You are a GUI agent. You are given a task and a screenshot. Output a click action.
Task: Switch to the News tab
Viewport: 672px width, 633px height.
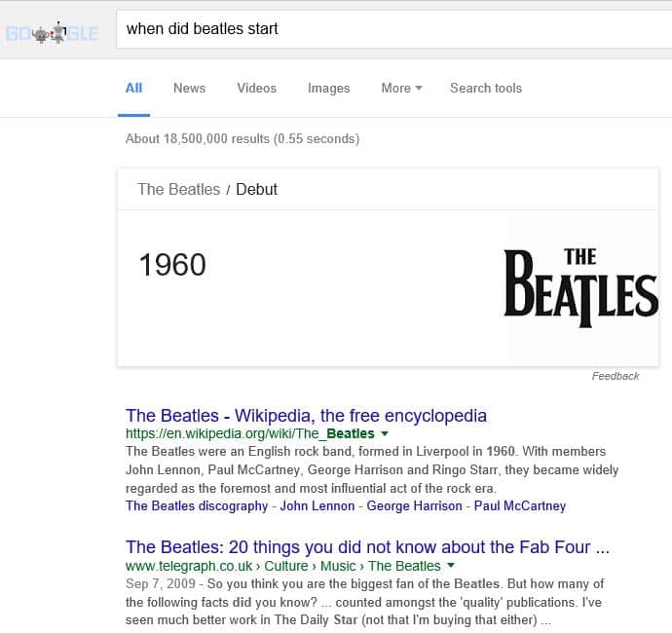(189, 88)
